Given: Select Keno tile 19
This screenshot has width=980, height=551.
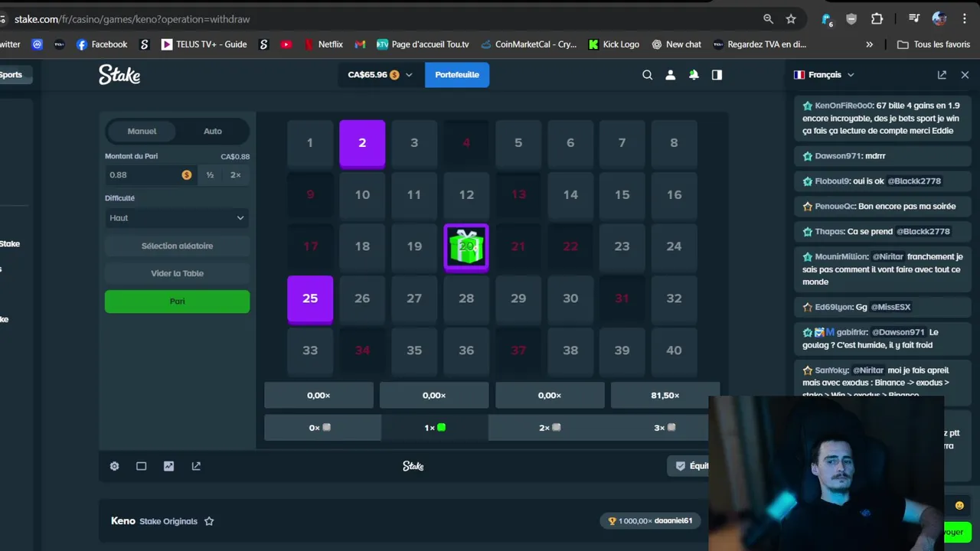Looking at the screenshot, I should point(414,246).
